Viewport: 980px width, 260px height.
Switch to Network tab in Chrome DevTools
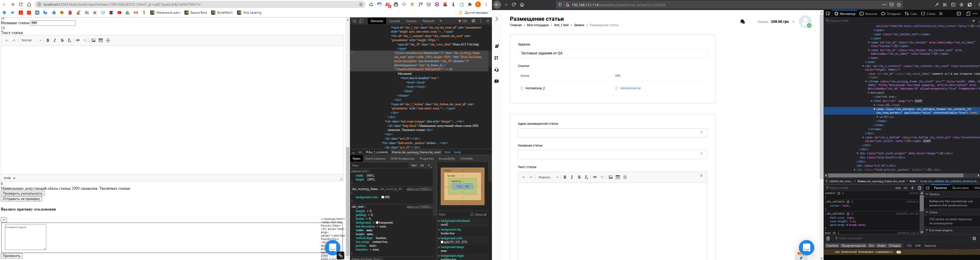tap(428, 21)
